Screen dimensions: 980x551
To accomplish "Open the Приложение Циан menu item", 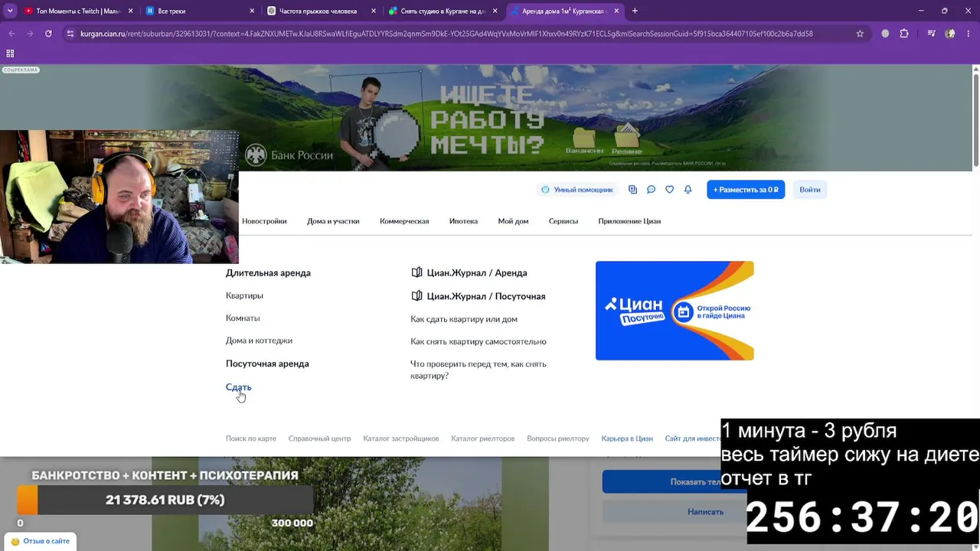I will click(629, 221).
